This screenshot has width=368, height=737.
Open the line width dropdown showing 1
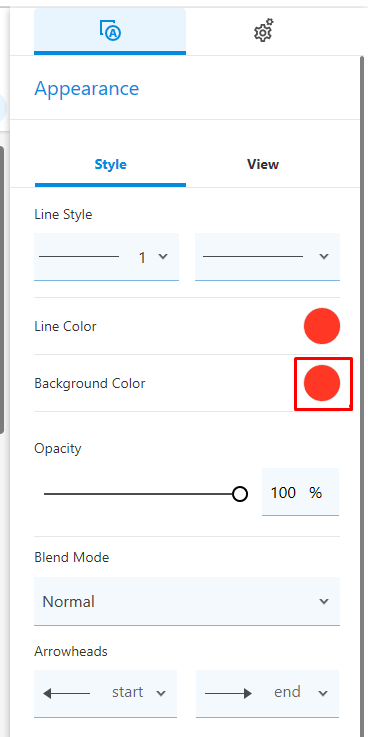106,257
